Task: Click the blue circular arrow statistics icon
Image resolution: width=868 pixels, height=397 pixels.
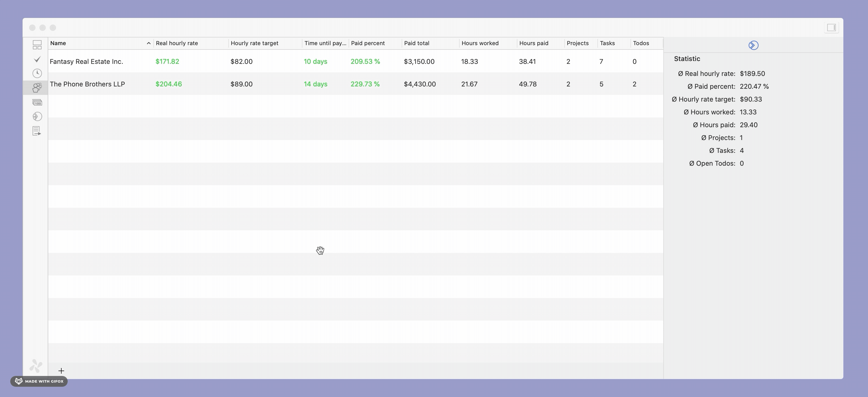Action: pos(753,45)
